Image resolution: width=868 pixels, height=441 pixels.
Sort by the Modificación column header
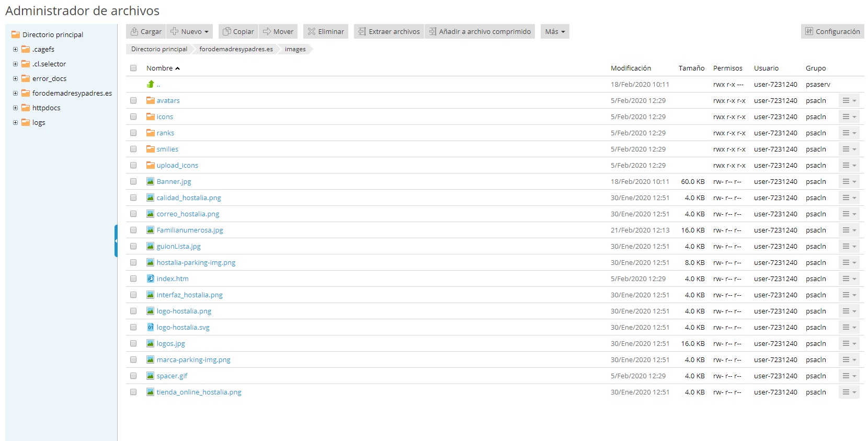(x=631, y=68)
